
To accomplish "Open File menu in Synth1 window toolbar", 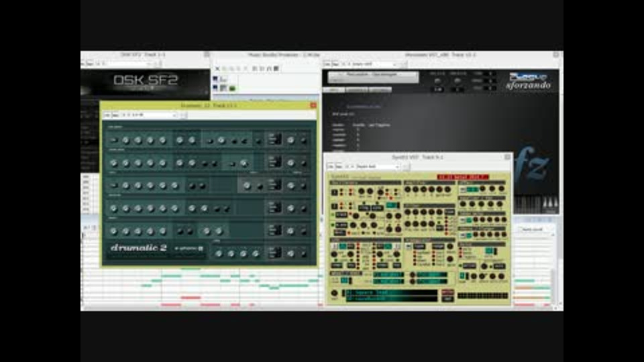I will coord(330,167).
